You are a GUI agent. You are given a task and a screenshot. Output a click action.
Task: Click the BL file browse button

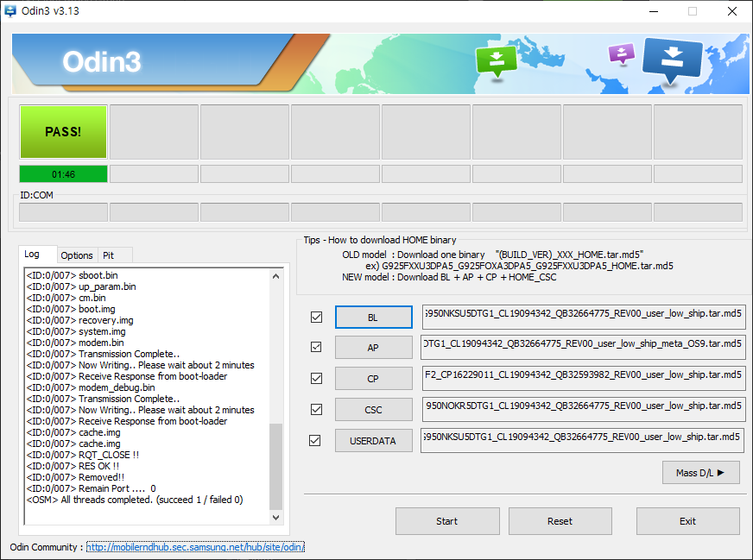click(x=374, y=318)
